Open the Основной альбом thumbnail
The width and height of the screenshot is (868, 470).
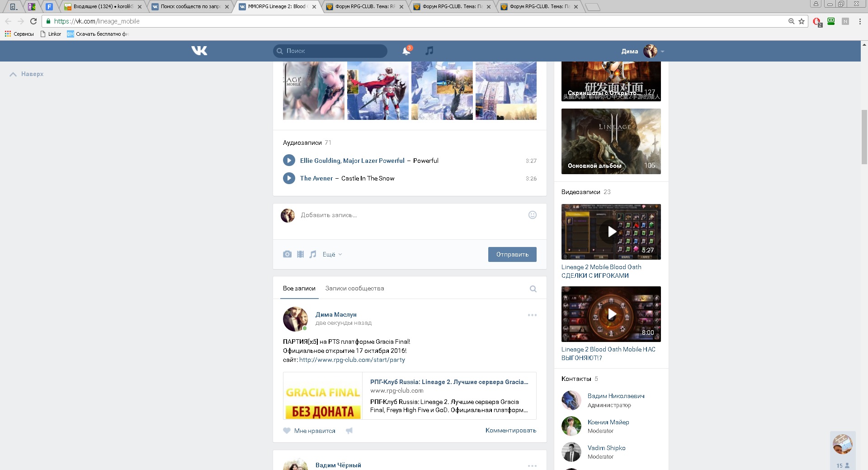pyautogui.click(x=611, y=141)
